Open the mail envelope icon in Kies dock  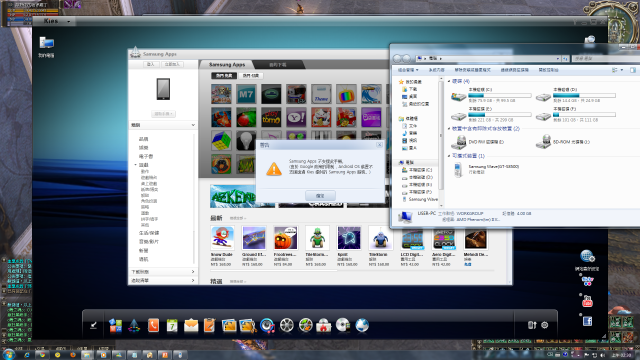click(x=191, y=325)
